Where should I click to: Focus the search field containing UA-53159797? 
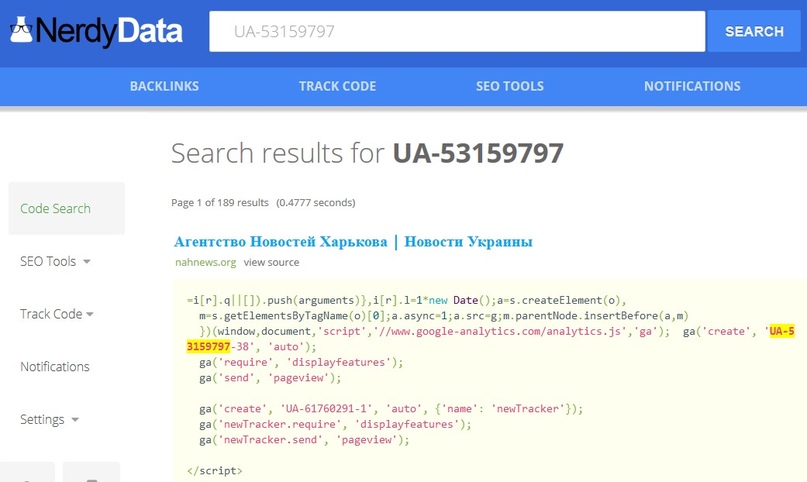coord(457,31)
